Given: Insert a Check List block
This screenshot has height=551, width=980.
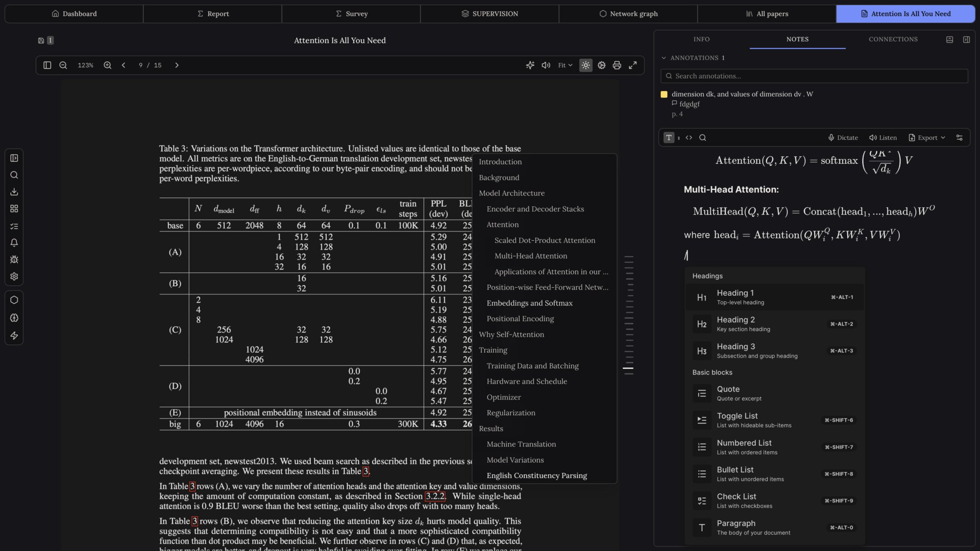Looking at the screenshot, I should [x=775, y=501].
